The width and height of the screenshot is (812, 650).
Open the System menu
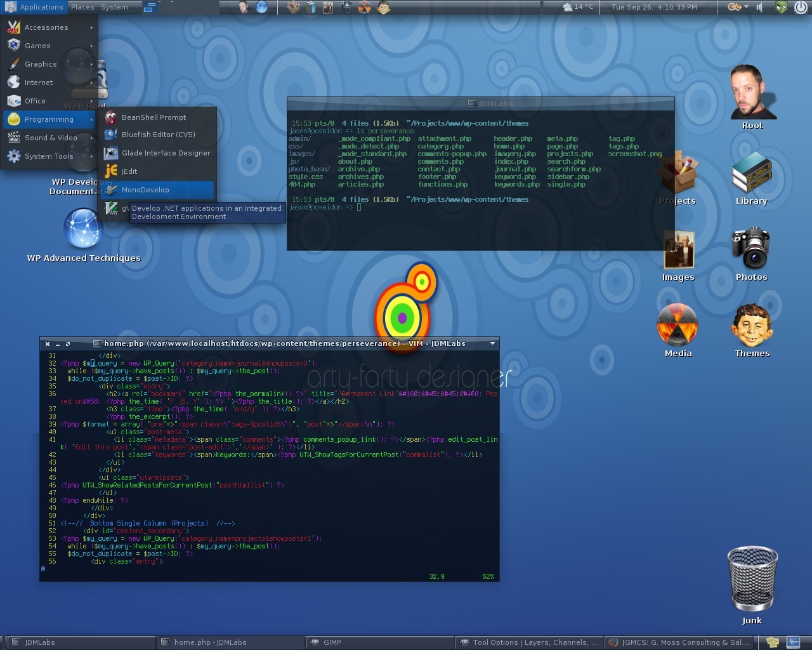(114, 7)
